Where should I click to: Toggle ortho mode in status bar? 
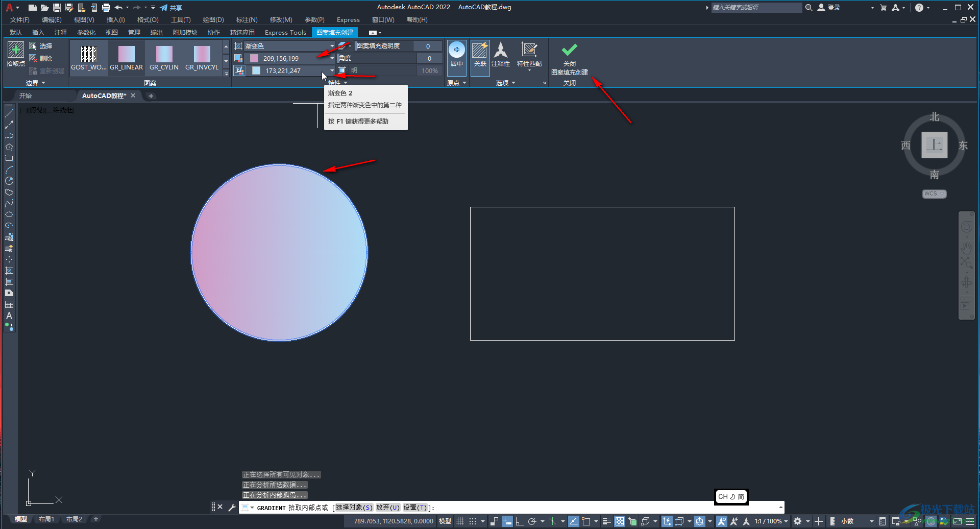coord(520,521)
